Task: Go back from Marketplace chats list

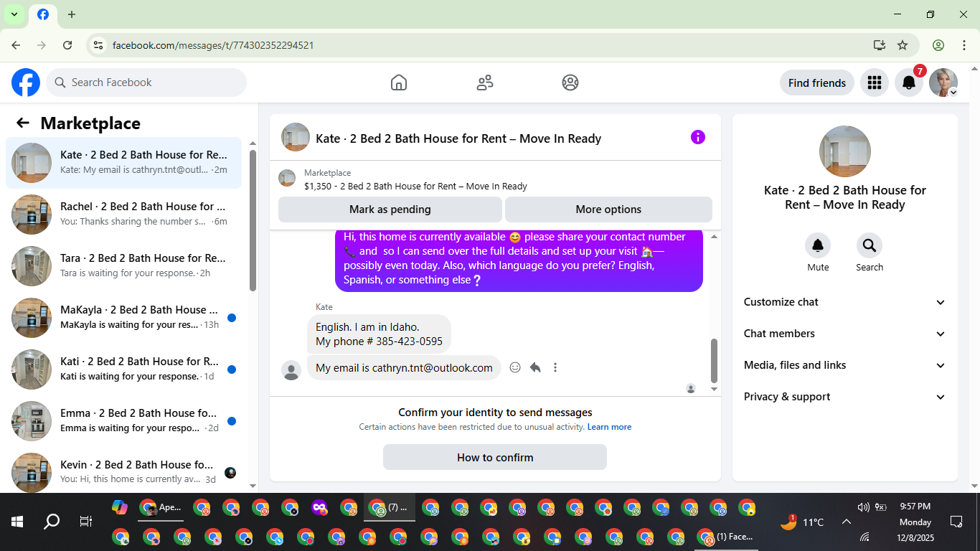Action: click(x=23, y=123)
